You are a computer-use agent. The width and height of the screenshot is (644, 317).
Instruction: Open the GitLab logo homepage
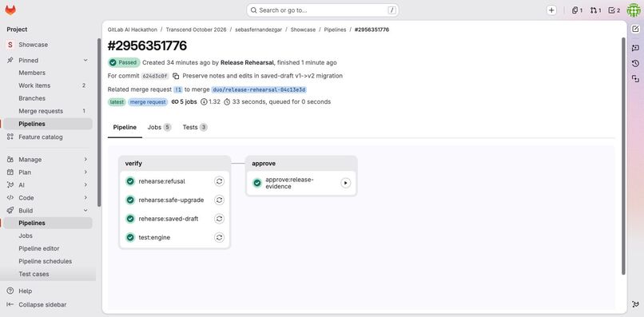click(10, 10)
